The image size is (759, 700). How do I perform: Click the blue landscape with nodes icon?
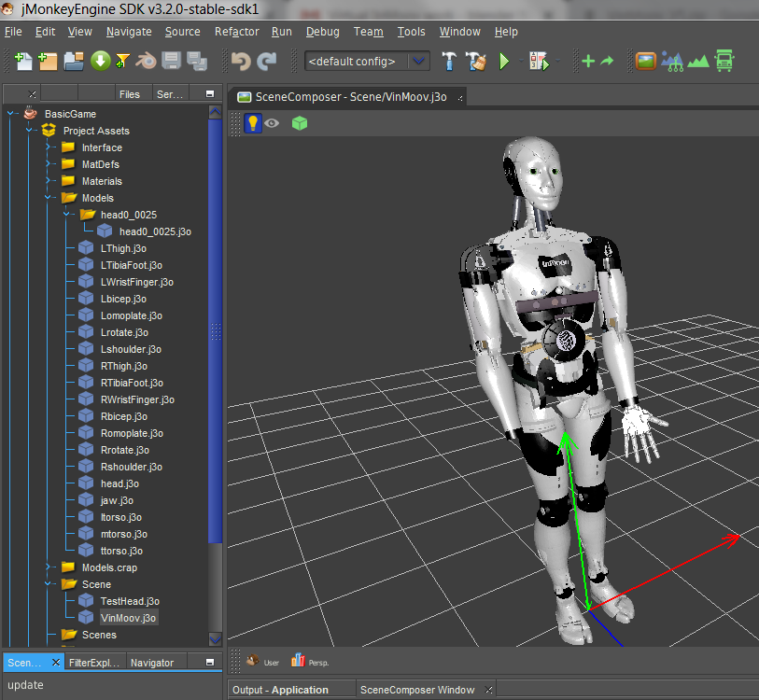[672, 62]
